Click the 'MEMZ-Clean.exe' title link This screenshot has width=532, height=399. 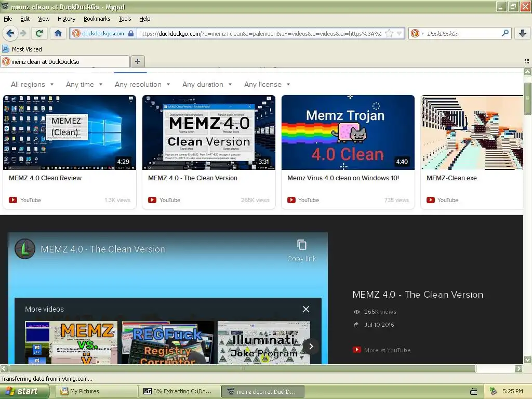pos(451,178)
